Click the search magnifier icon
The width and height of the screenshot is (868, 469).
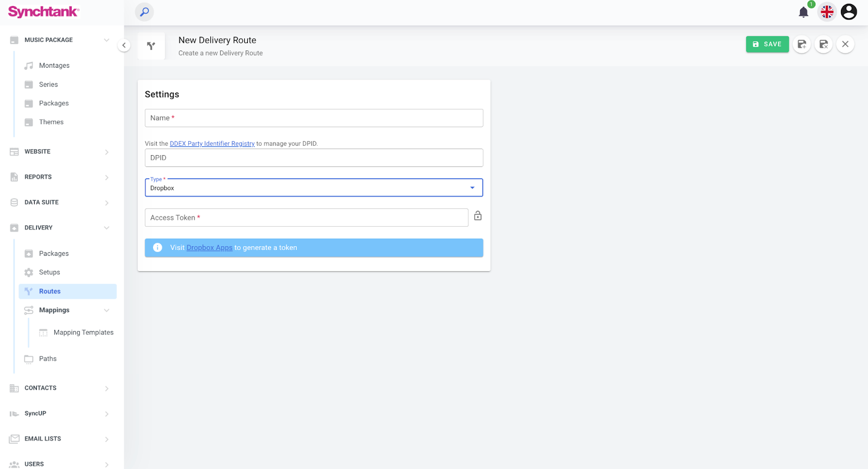(x=144, y=12)
